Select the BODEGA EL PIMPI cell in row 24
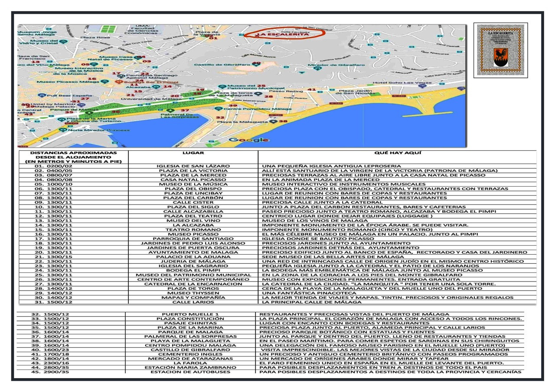 coord(193,270)
